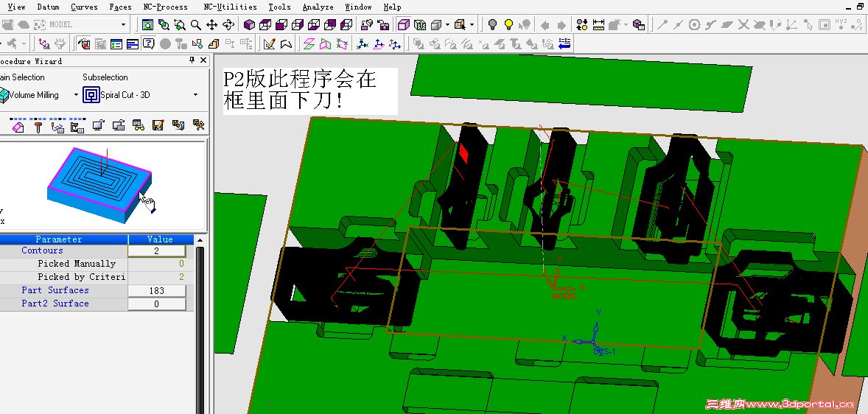Click the blue UCS axes icon

pyautogui.click(x=363, y=43)
